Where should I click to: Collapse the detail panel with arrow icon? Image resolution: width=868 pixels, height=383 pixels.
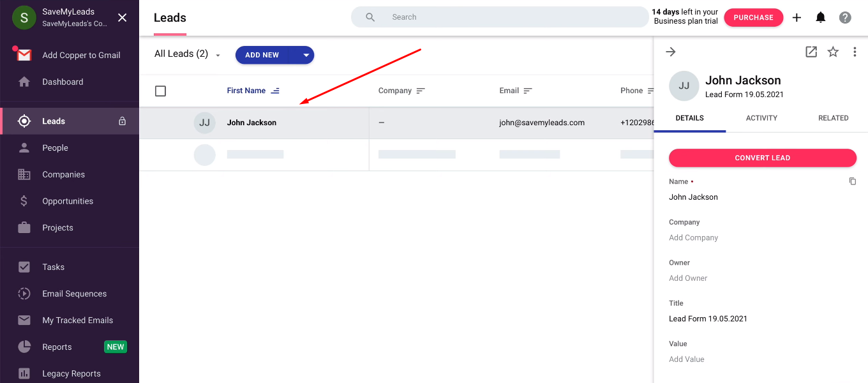click(671, 52)
